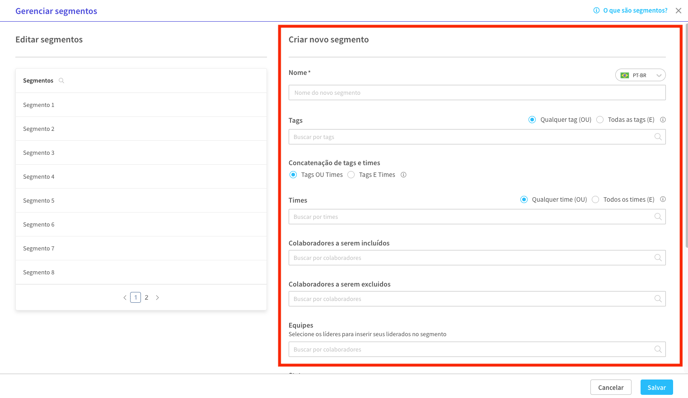This screenshot has width=688, height=398.
Task: Click the Cancelar button
Action: point(611,387)
